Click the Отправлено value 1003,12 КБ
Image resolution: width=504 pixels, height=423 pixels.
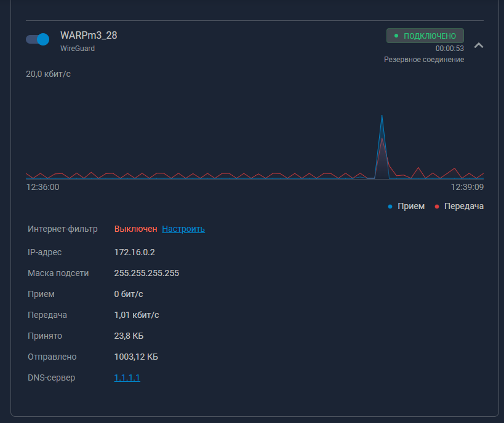(136, 357)
